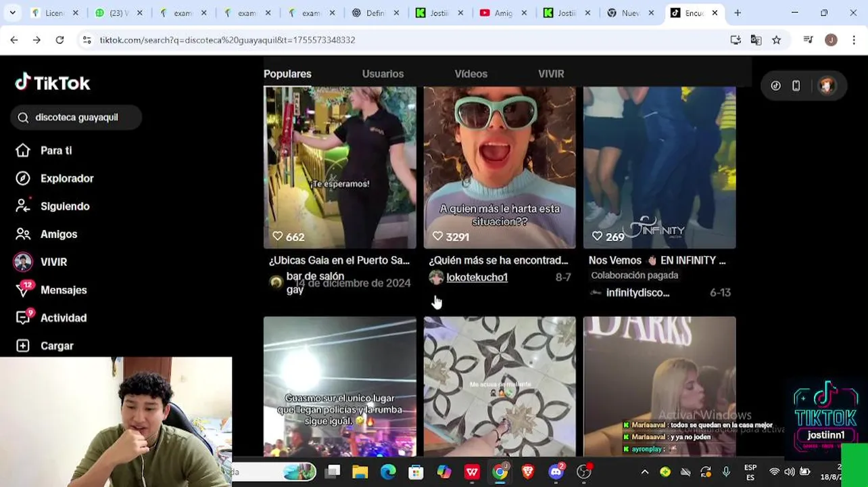Open Mensajes with 12 notifications

[x=51, y=289]
